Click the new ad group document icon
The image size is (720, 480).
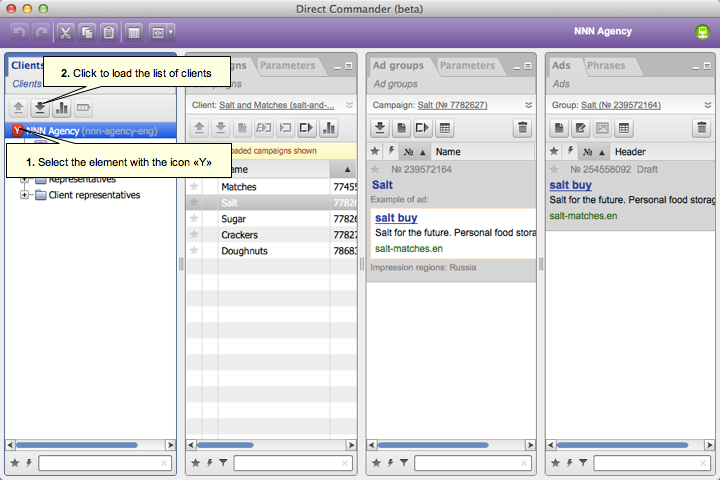(x=401, y=128)
